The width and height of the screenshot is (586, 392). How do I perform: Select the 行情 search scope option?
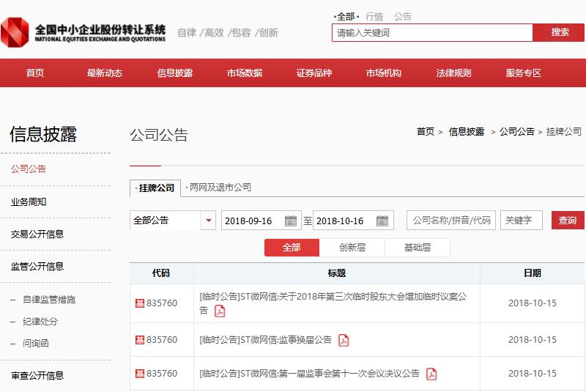pos(374,17)
